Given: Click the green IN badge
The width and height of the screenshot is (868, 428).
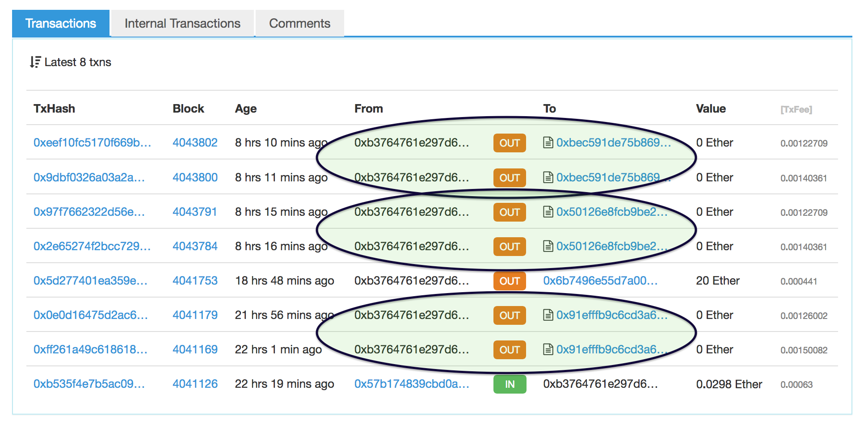Looking at the screenshot, I should [510, 384].
